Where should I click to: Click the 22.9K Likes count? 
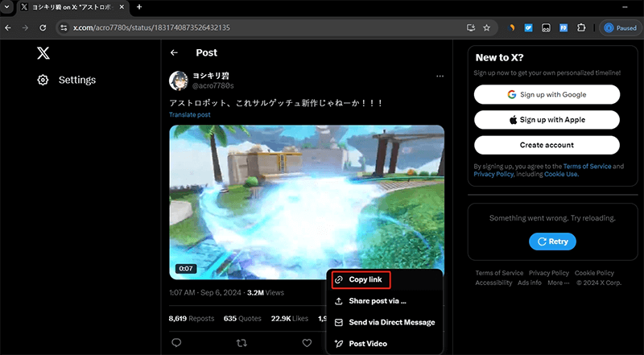[290, 319]
